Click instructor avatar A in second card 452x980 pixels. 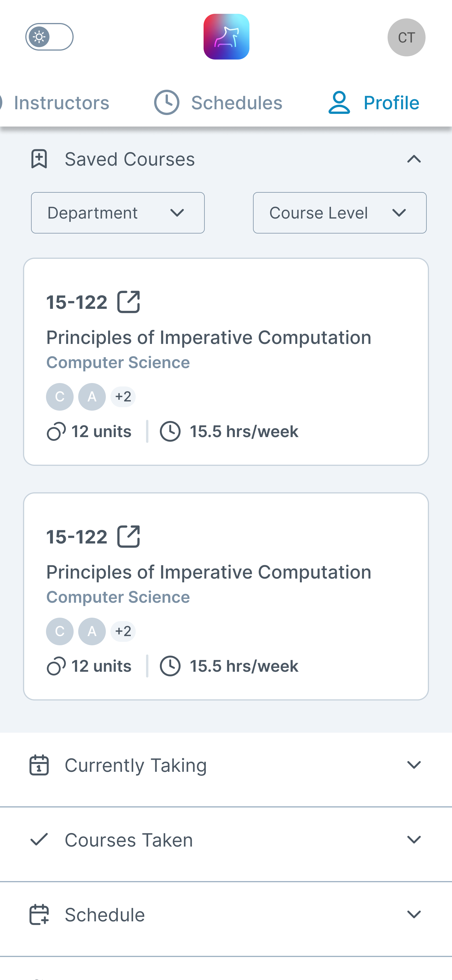[92, 631]
